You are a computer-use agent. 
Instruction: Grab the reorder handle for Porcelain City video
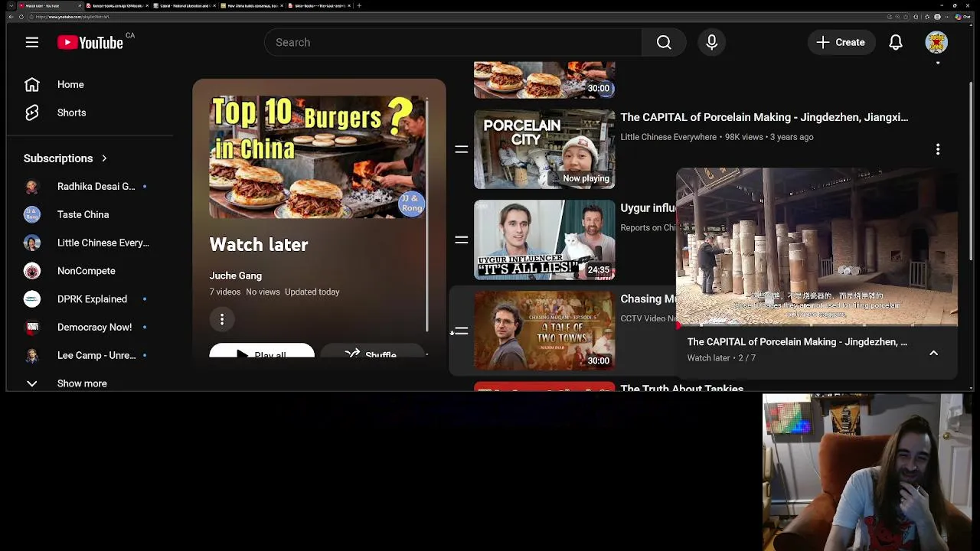(x=461, y=149)
